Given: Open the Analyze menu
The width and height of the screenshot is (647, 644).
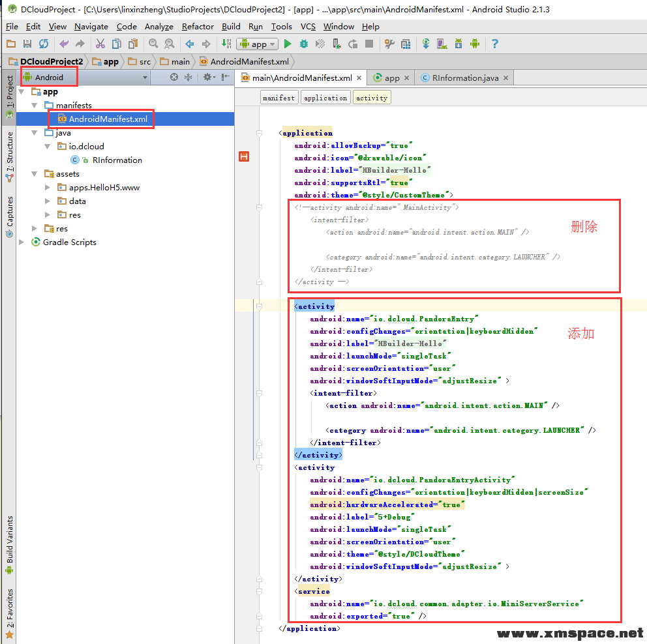Looking at the screenshot, I should click(x=159, y=26).
